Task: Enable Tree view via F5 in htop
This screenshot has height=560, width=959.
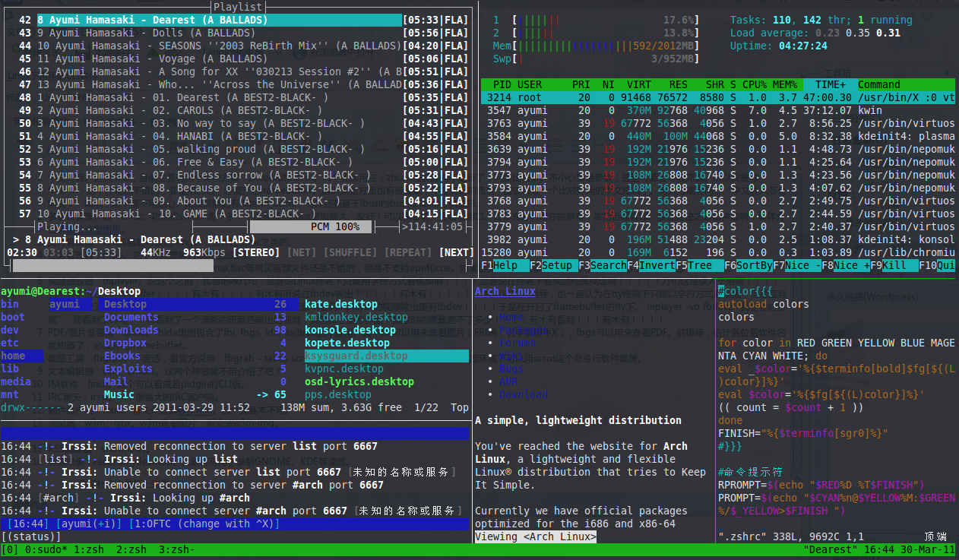Action: coord(699,265)
